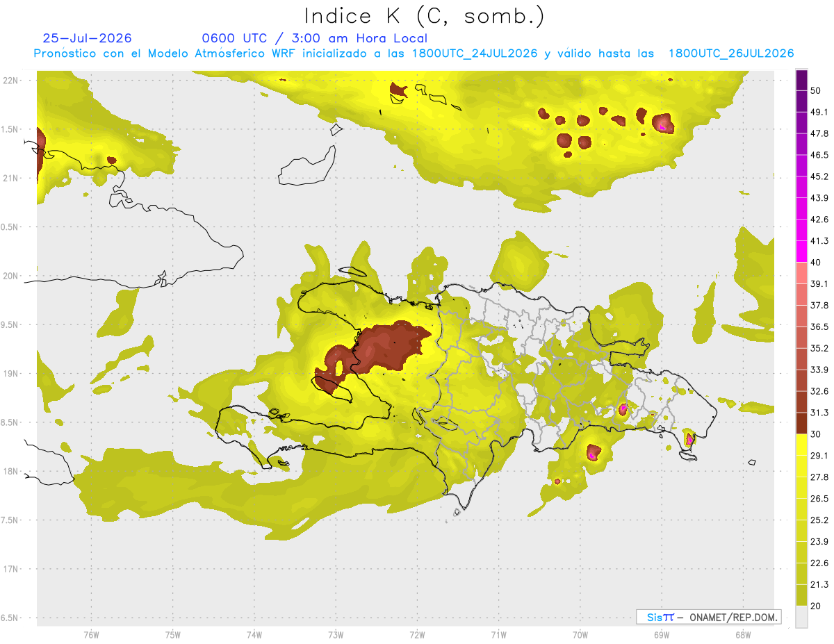This screenshot has height=644, width=834.
Task: Click the "21N" latitude label
Action: pos(12,178)
